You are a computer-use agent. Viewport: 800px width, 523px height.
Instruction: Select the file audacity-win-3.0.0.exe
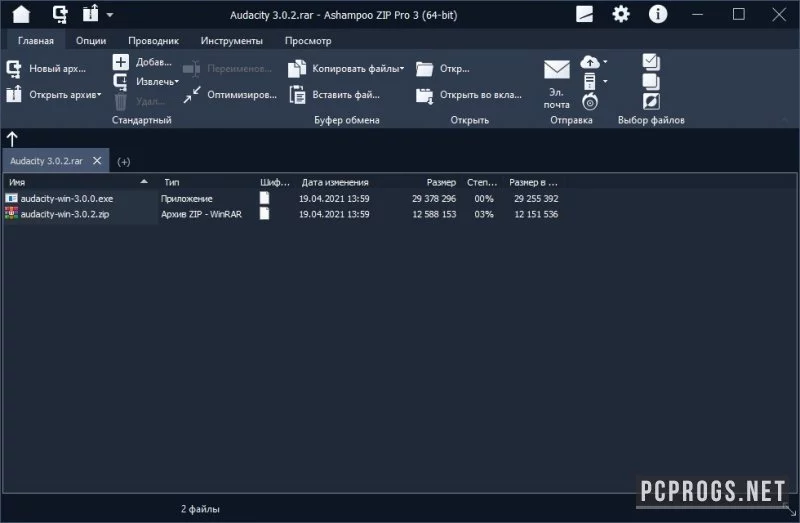pyautogui.click(x=67, y=198)
